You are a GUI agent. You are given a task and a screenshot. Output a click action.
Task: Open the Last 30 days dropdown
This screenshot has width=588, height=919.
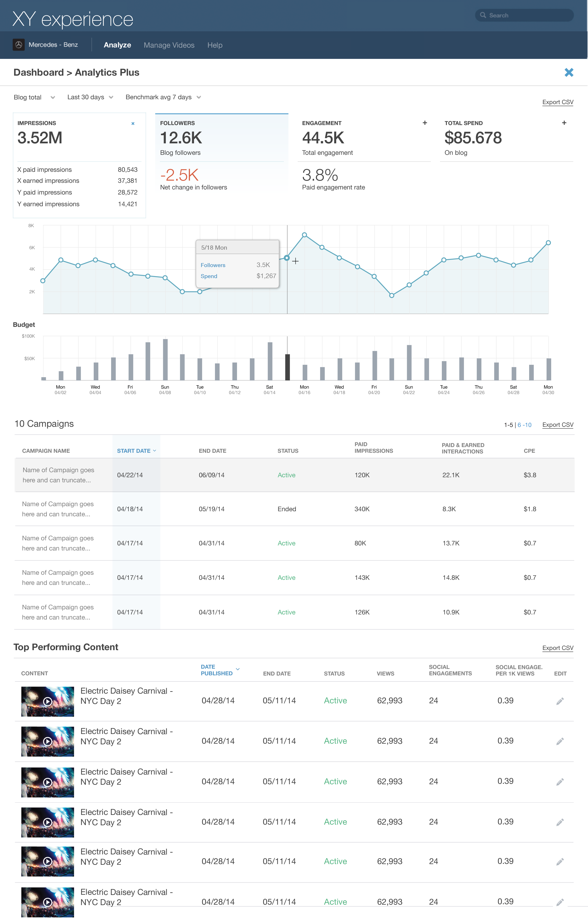[90, 97]
